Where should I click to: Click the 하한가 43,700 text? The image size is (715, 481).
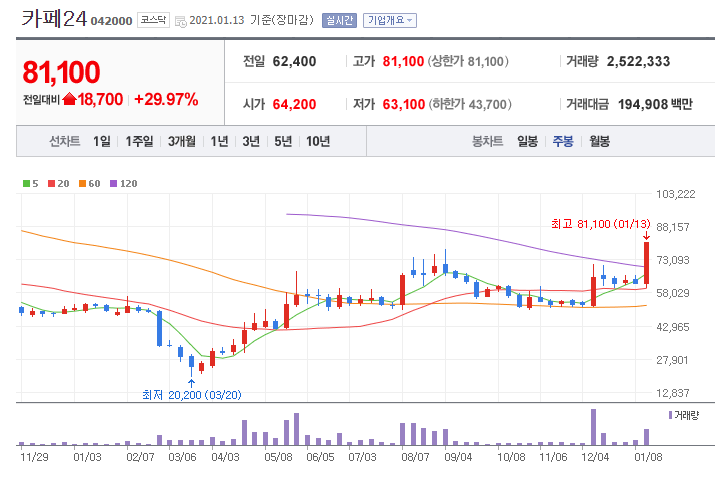470,104
